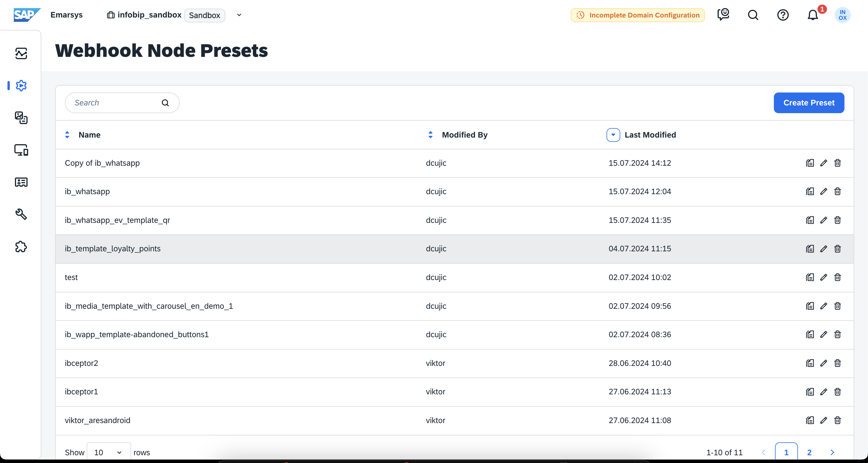Go to previous page arrow
The width and height of the screenshot is (868, 463).
(x=764, y=452)
